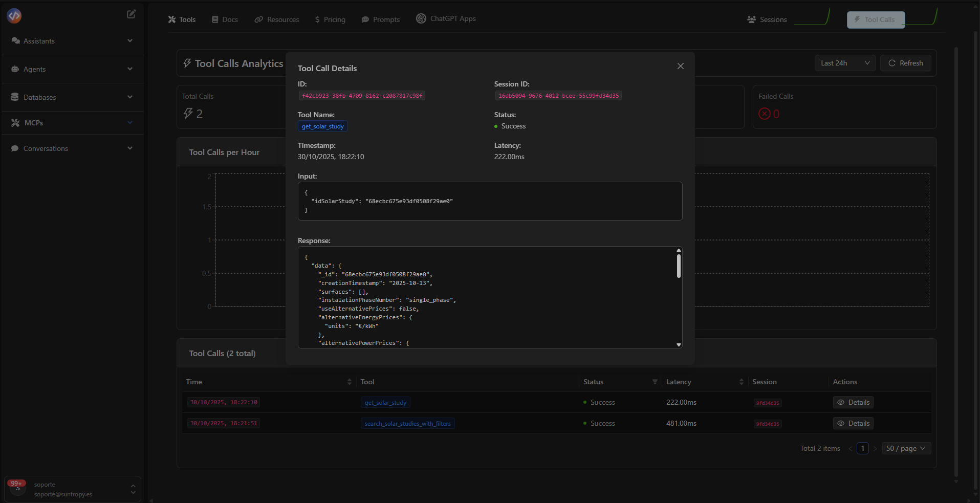This screenshot has height=503, width=980.
Task: Close the Tool Call Details dialog
Action: (x=680, y=66)
